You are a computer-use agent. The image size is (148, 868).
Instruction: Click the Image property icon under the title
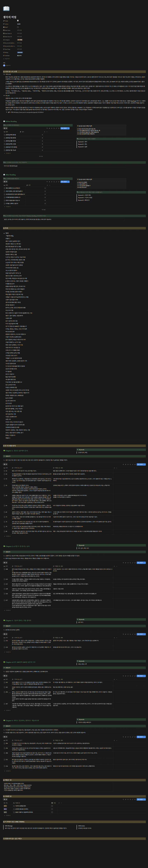click(4, 21)
